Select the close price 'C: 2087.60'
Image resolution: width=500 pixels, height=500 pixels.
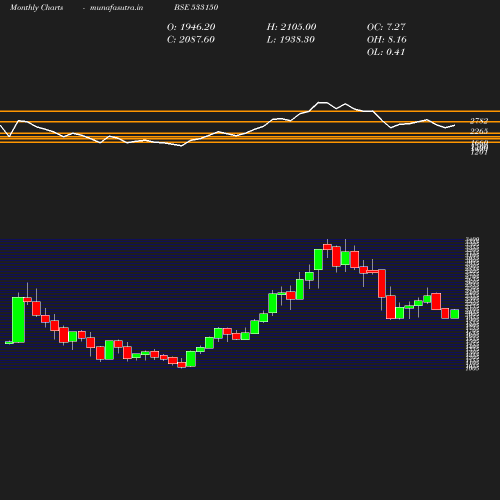pos(191,40)
